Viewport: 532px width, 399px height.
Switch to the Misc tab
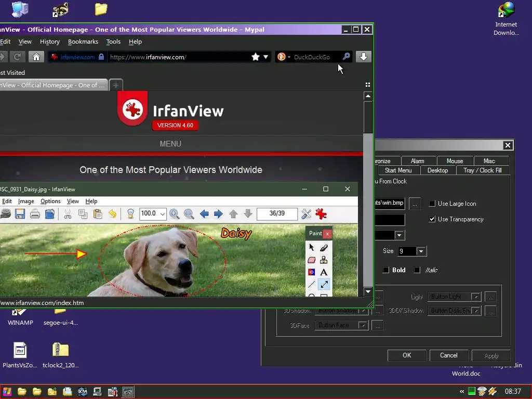tap(489, 161)
